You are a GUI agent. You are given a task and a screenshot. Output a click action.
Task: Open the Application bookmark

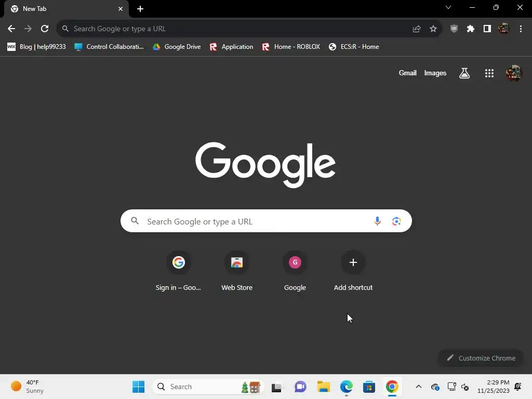tap(232, 47)
